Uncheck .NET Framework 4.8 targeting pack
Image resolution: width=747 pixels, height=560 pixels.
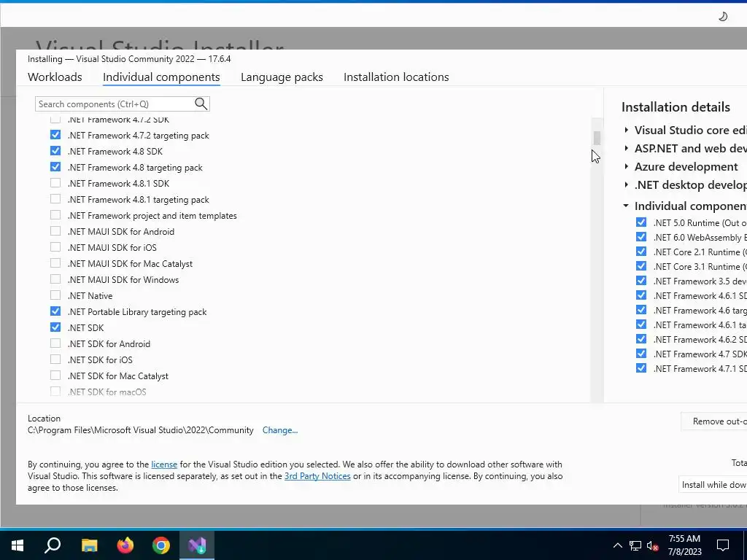pos(55,167)
